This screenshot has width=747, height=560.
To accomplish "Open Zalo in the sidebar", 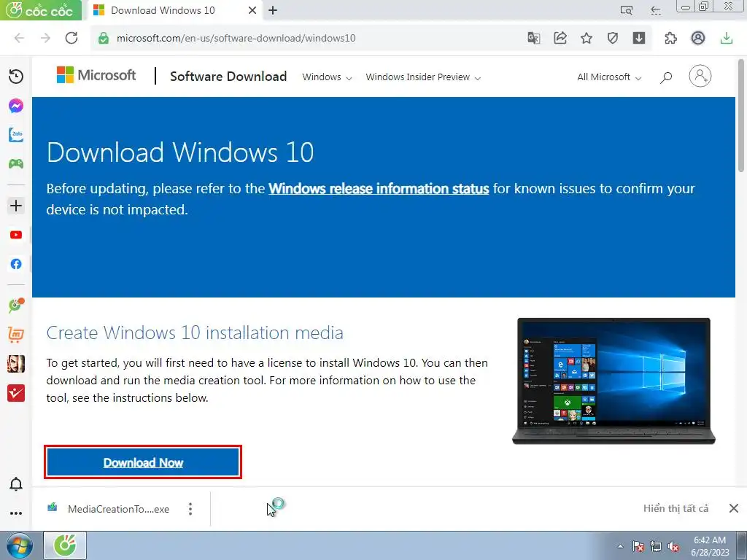I will coord(16,135).
